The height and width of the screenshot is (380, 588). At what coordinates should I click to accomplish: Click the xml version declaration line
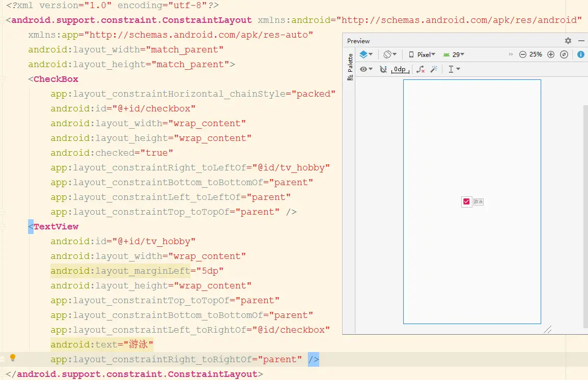(x=113, y=5)
